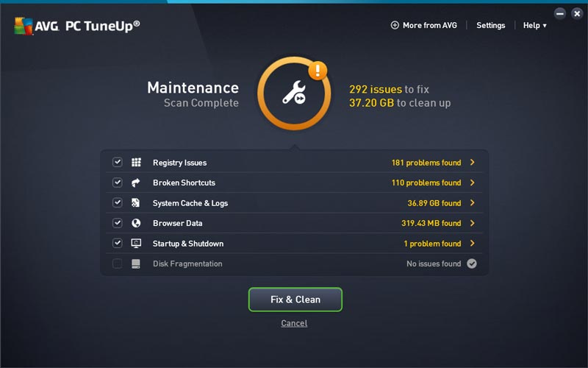
Task: Click the Cancel link
Action: point(294,323)
